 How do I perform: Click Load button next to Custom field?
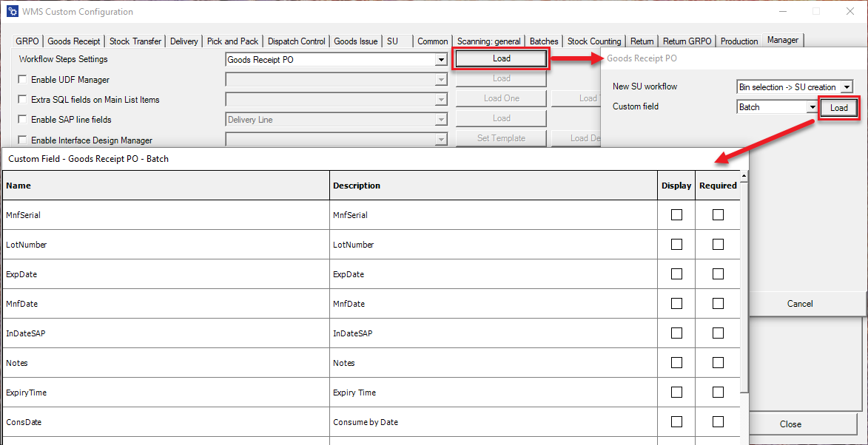838,108
